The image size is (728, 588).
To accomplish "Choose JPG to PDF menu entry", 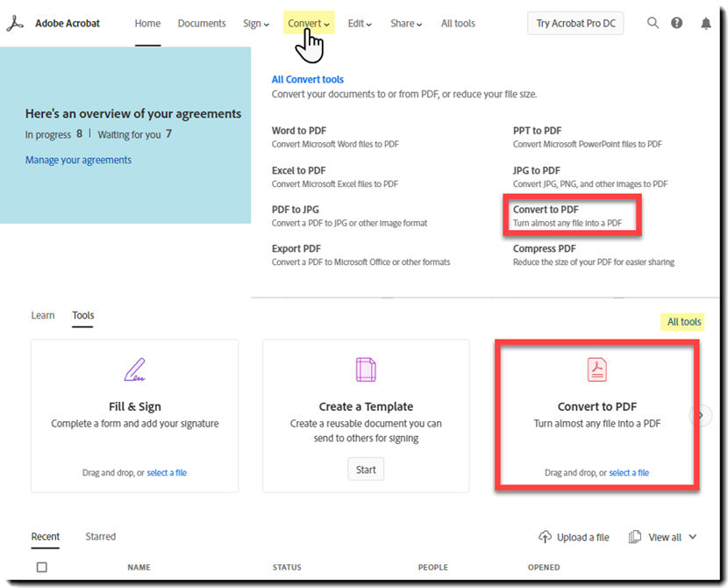I will [590, 177].
